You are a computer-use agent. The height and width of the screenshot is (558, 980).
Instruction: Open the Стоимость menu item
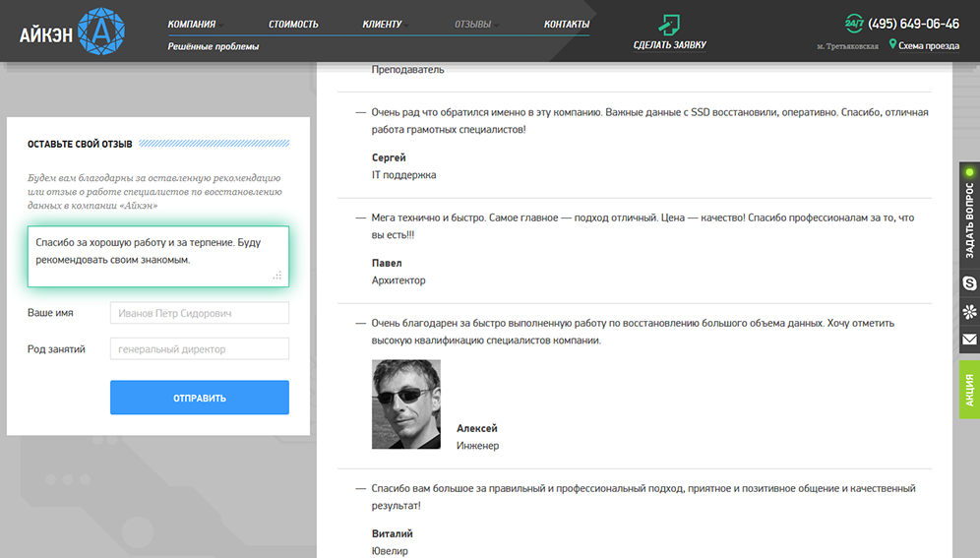click(x=293, y=24)
